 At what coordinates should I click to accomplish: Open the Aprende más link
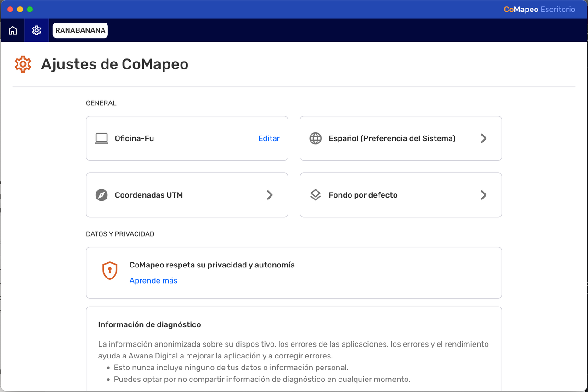click(153, 281)
